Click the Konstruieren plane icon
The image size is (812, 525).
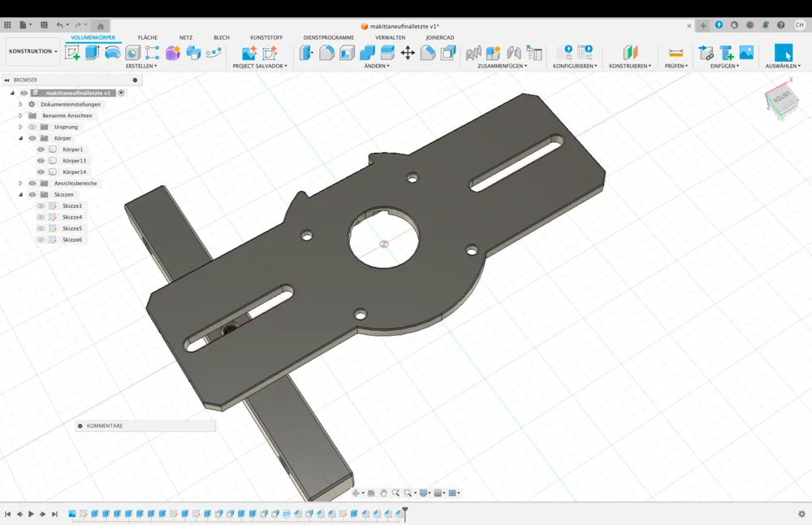pos(630,52)
